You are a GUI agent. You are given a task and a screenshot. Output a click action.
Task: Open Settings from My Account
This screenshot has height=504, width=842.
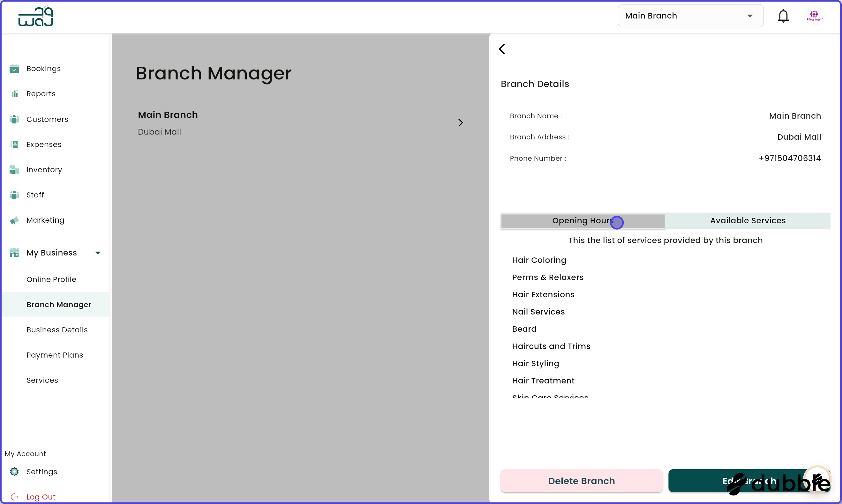click(42, 472)
